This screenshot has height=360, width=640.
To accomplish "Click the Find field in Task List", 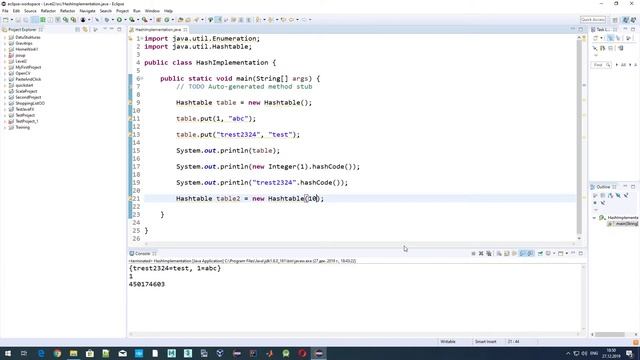I will [x=601, y=65].
